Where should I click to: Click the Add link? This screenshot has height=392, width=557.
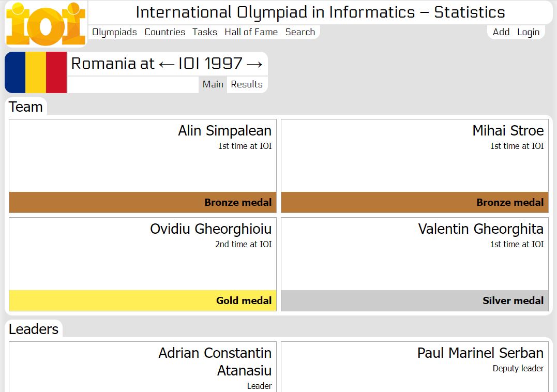(501, 32)
